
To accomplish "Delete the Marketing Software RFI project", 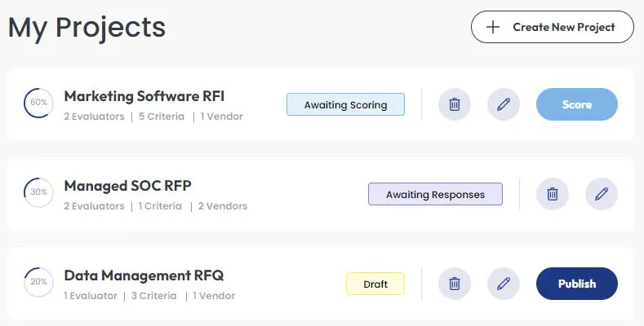I will click(x=455, y=104).
